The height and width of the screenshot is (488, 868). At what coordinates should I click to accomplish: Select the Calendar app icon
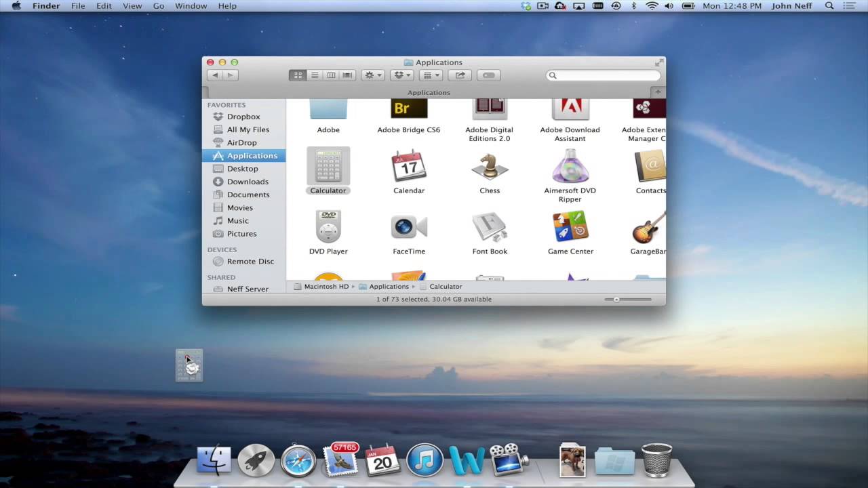(409, 166)
